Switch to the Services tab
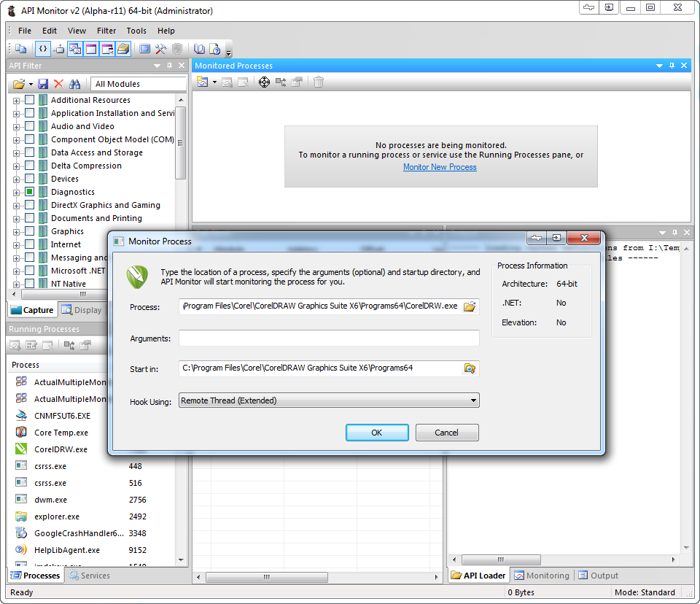Viewport: 700px width, 604px height. 89,576
